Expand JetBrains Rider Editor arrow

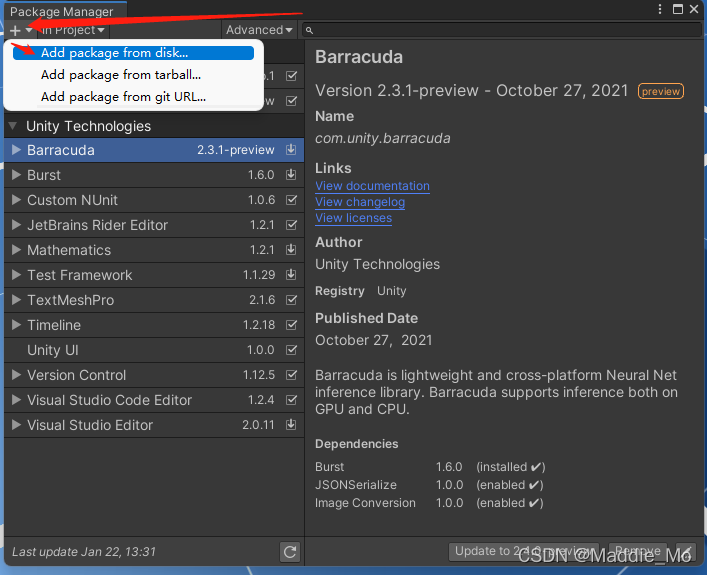click(x=16, y=225)
